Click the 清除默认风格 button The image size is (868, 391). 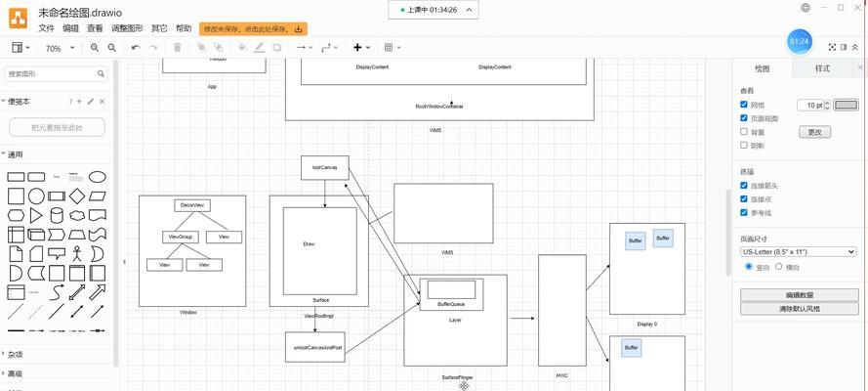tap(800, 309)
